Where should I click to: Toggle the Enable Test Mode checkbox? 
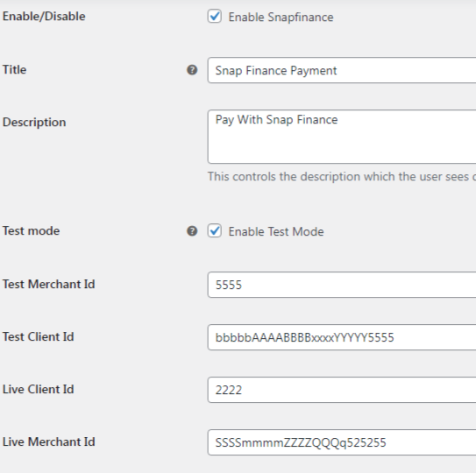(215, 230)
